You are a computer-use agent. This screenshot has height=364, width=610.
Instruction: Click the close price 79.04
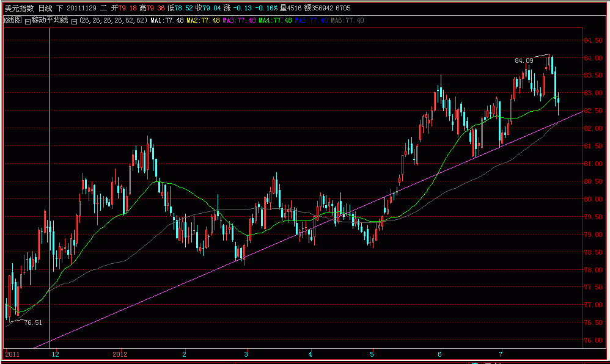point(212,8)
